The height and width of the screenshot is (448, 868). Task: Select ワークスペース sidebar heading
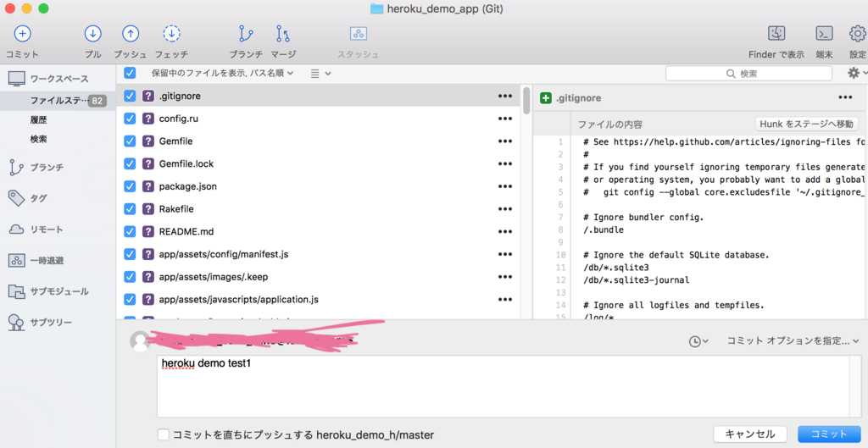(58, 79)
